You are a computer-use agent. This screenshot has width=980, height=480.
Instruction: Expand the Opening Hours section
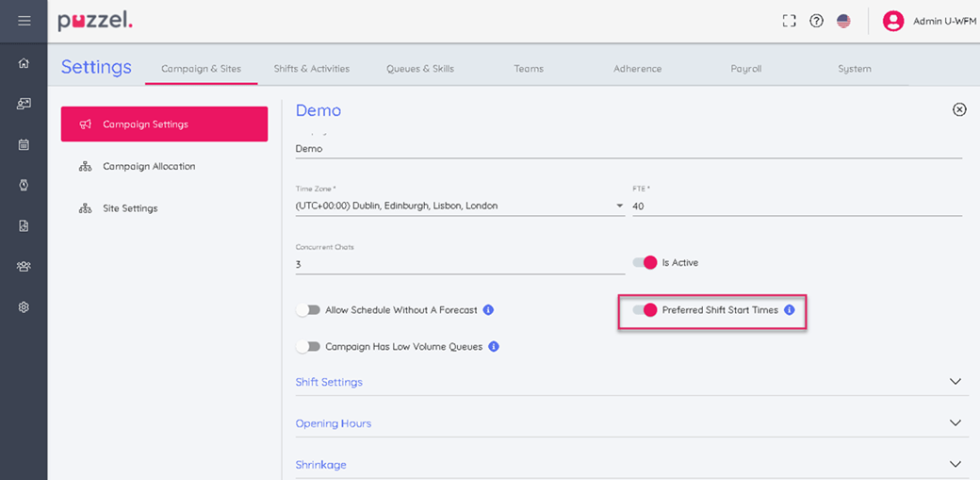click(955, 423)
